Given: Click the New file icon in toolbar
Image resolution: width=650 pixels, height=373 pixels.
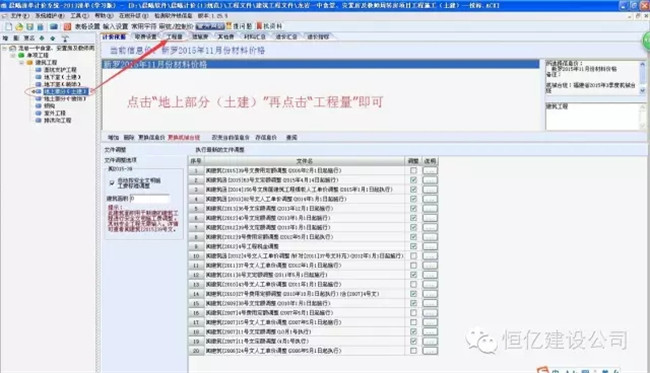Looking at the screenshot, I should 8,27.
